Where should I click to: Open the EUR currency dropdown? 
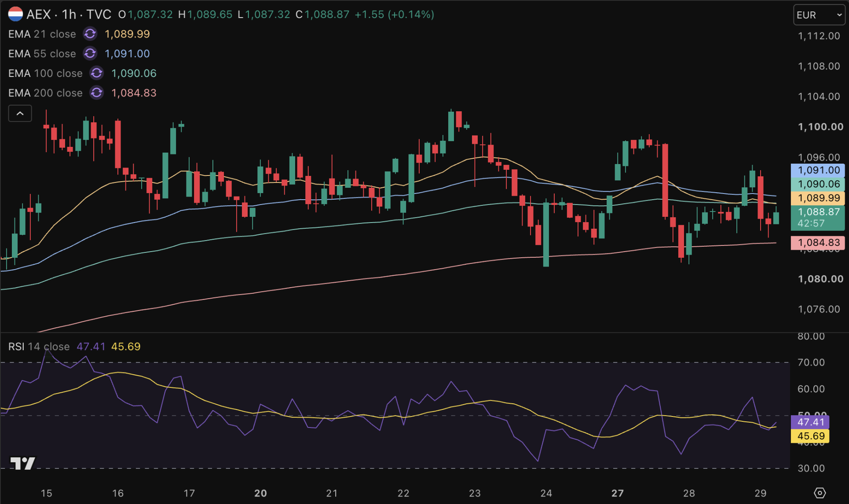tap(819, 15)
